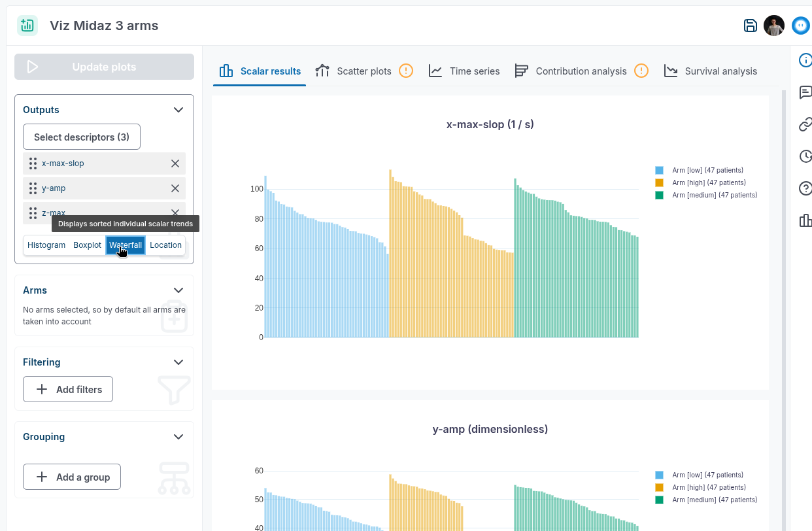Click Add a group button

pyautogui.click(x=72, y=477)
